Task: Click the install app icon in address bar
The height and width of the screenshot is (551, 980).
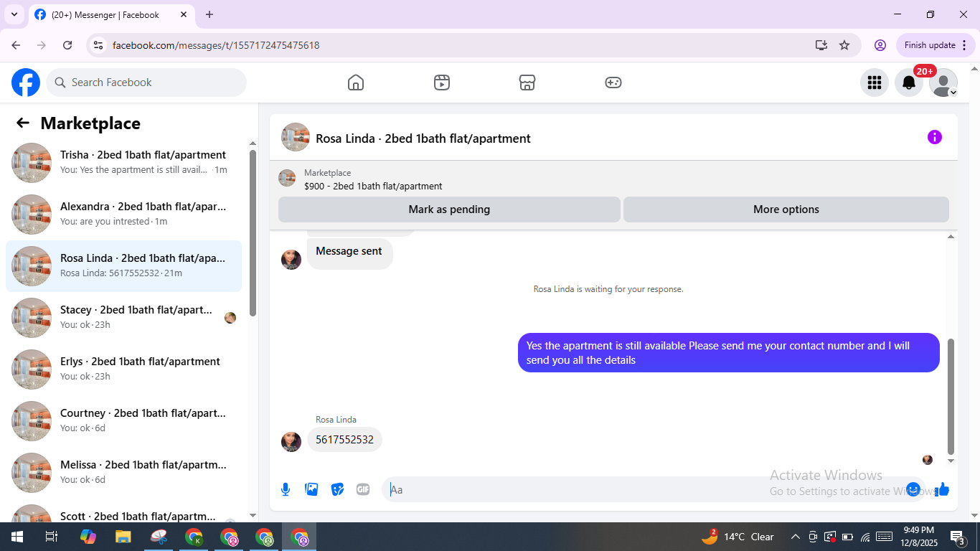Action: click(821, 45)
